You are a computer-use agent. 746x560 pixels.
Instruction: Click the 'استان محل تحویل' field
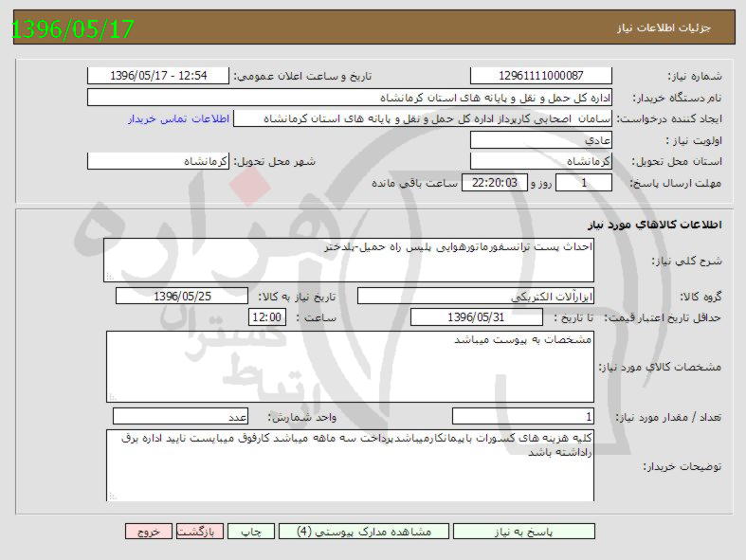click(541, 161)
